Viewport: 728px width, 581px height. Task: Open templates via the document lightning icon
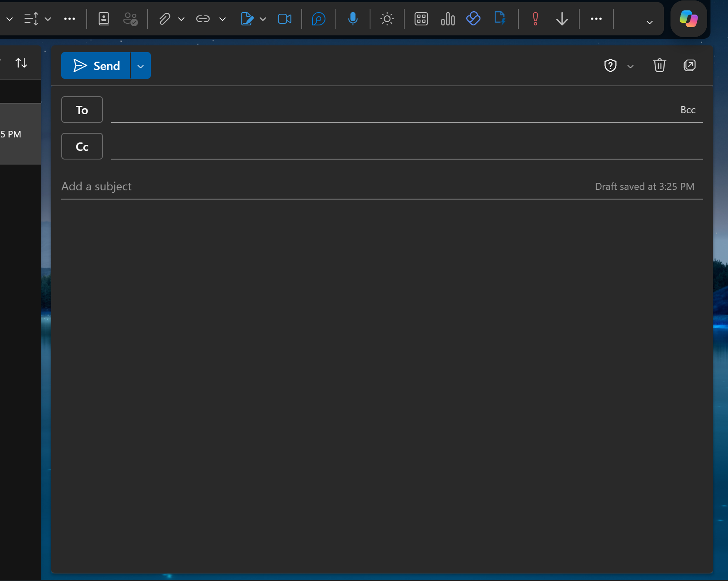(500, 19)
